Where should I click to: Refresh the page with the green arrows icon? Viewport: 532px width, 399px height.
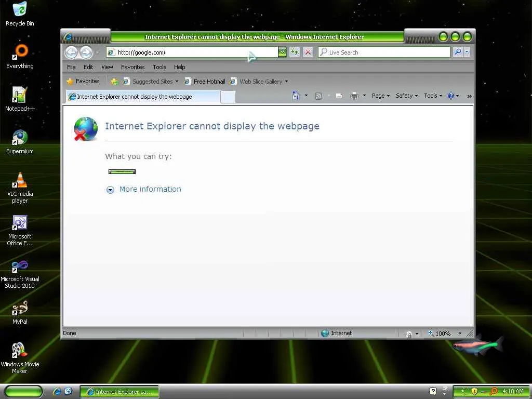[295, 52]
